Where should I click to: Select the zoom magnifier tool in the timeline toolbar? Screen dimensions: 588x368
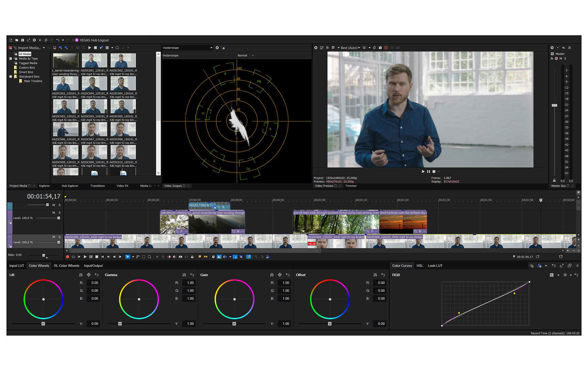(x=149, y=257)
